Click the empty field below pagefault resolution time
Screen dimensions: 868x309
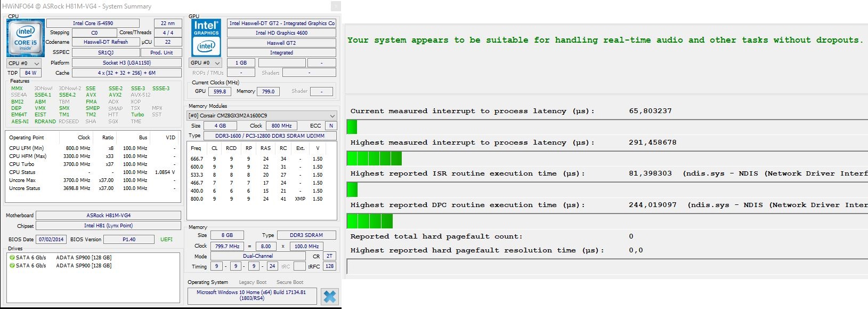[607, 266]
